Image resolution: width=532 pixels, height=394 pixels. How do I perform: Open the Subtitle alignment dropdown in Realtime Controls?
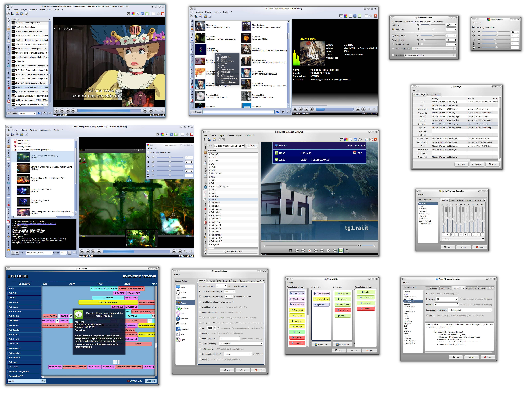point(433,49)
